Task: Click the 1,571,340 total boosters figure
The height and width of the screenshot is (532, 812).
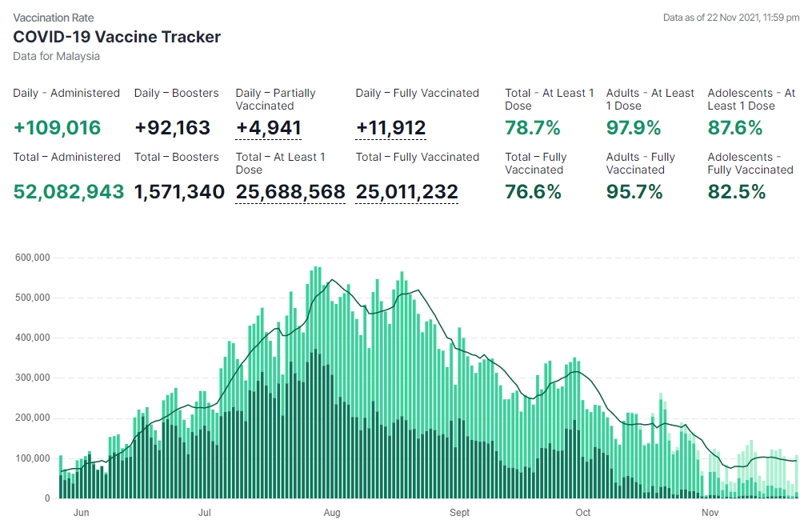Action: point(179,192)
